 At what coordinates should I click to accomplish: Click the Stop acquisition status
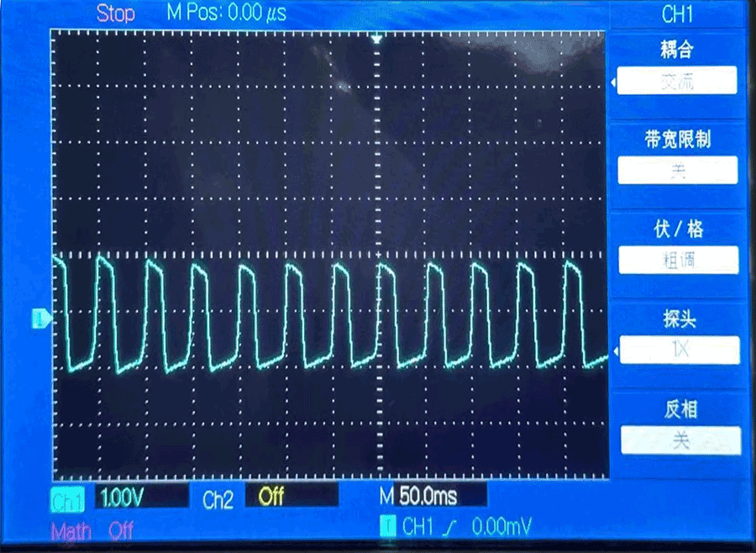pos(115,13)
